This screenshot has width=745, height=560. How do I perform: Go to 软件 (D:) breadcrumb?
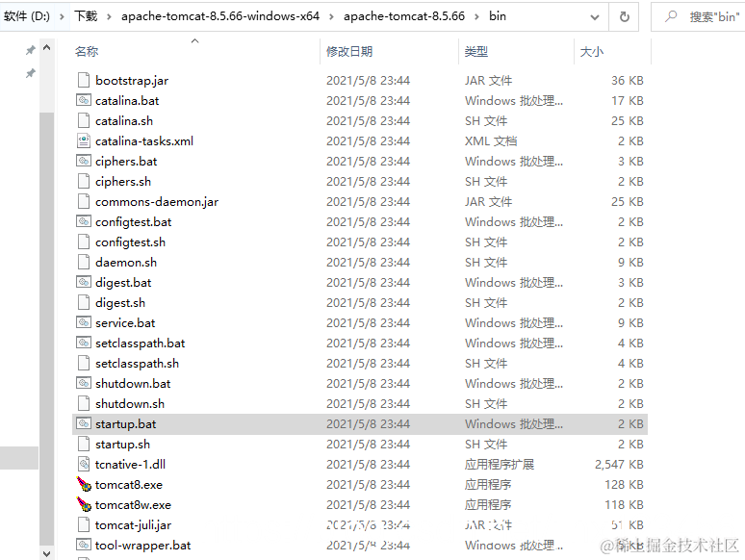(x=27, y=16)
